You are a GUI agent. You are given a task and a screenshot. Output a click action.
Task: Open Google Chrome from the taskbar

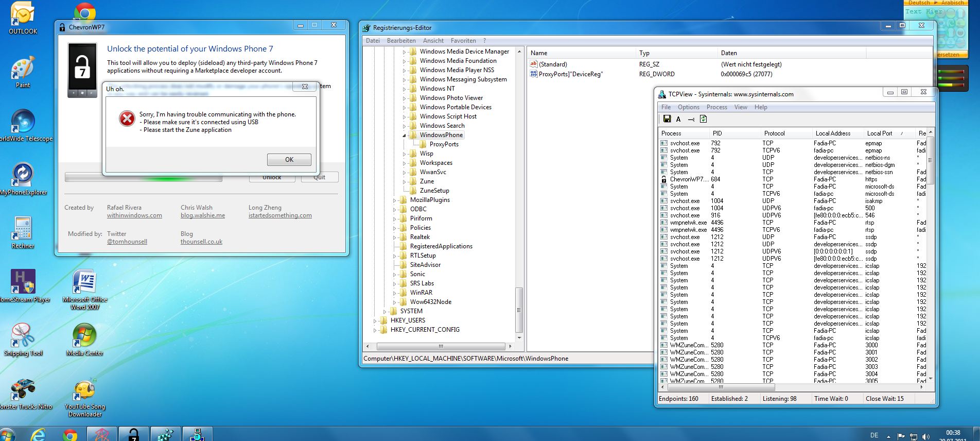[x=70, y=434]
